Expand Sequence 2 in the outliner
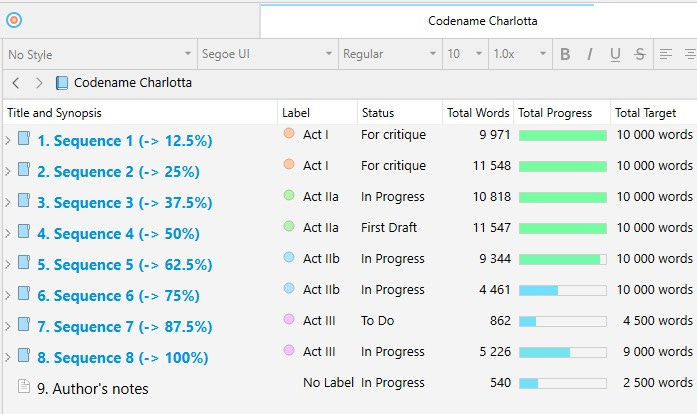Viewport: 697px width, 414px height. (8, 172)
